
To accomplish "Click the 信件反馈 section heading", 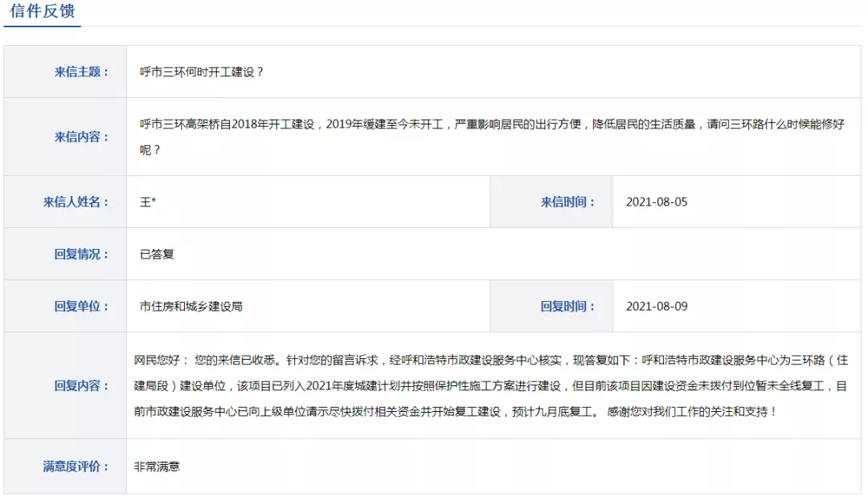I will (x=42, y=12).
